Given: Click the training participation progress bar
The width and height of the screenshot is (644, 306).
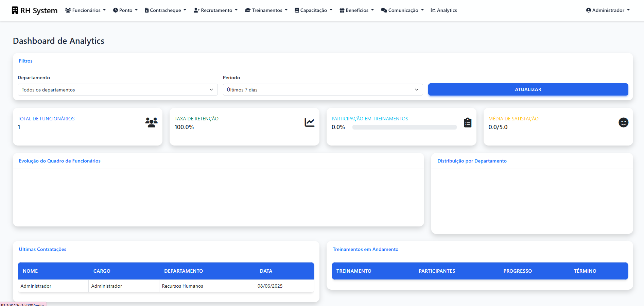Looking at the screenshot, I should 404,127.
